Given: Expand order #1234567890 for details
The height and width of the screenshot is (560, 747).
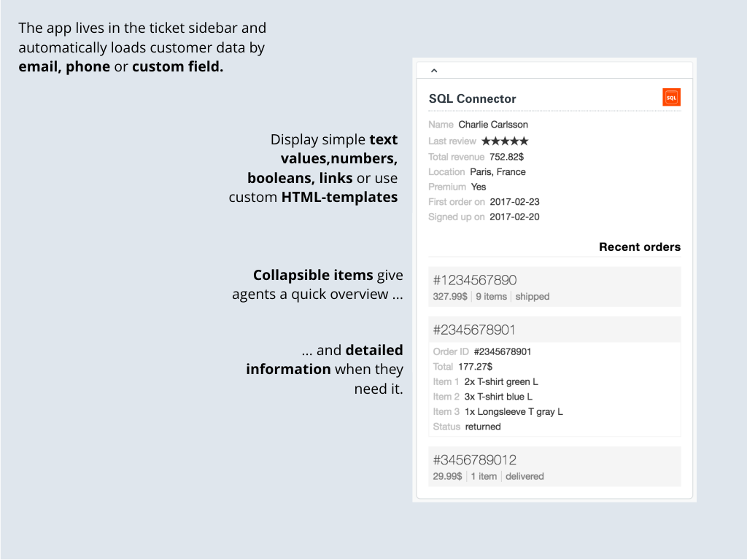Looking at the screenshot, I should pos(474,280).
